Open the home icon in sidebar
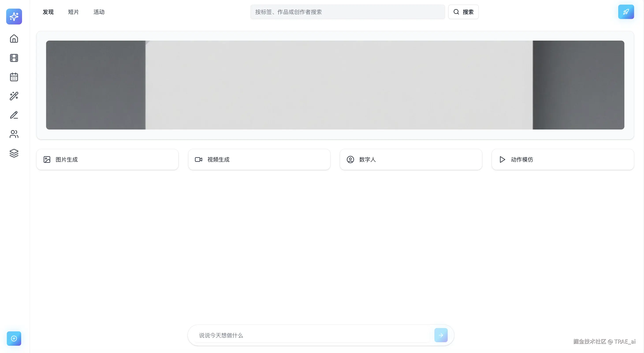644x353 pixels. tap(14, 39)
